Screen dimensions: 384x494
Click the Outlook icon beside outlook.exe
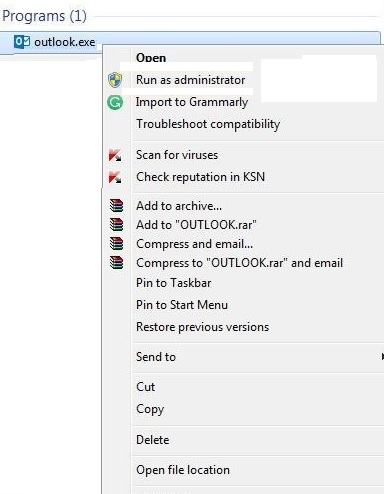[x=22, y=42]
